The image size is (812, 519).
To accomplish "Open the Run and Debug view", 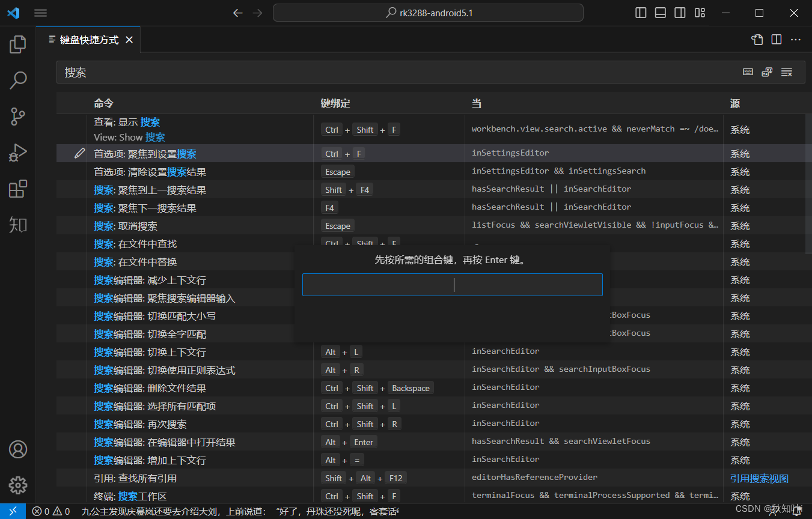I will click(x=18, y=153).
